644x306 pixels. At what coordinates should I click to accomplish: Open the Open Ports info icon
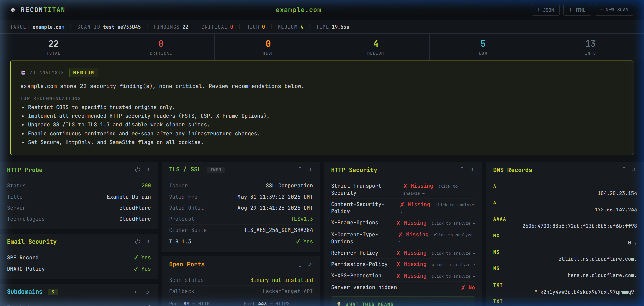tap(300, 265)
